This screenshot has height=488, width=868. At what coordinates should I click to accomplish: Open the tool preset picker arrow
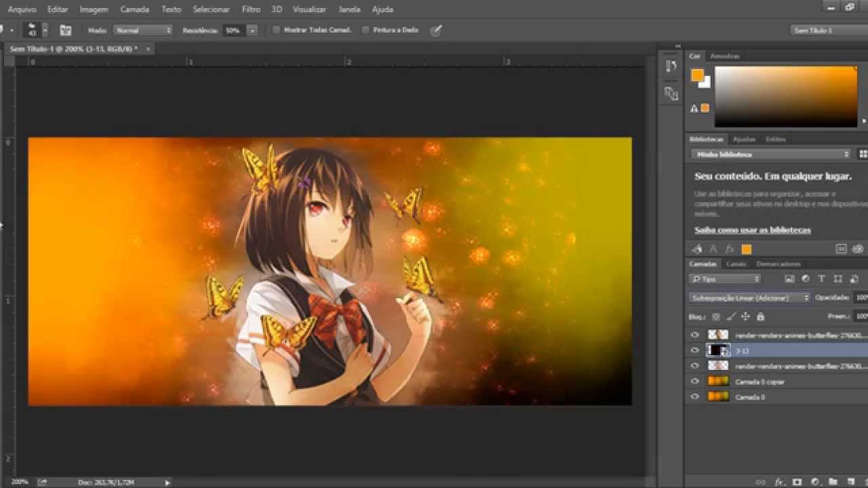[12, 30]
